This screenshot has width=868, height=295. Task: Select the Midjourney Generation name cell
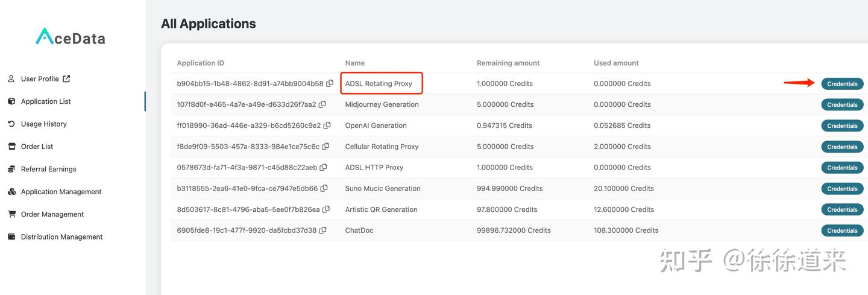pyautogui.click(x=382, y=104)
